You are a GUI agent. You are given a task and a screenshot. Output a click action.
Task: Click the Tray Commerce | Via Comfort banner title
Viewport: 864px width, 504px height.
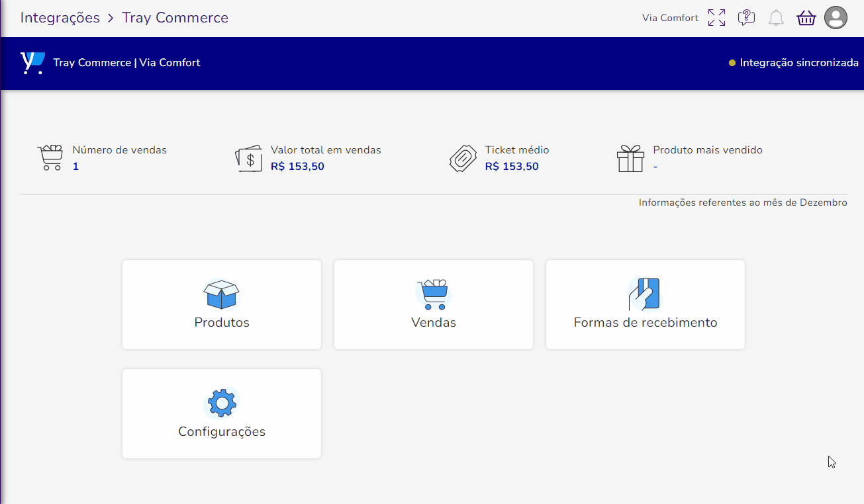click(126, 63)
